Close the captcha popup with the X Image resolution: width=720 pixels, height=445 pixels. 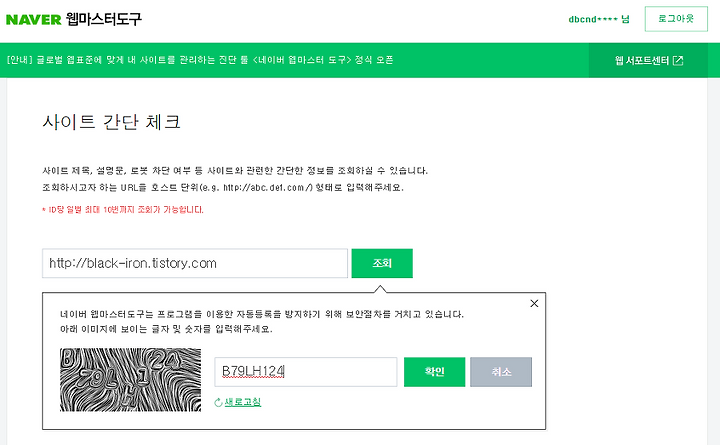coord(534,304)
